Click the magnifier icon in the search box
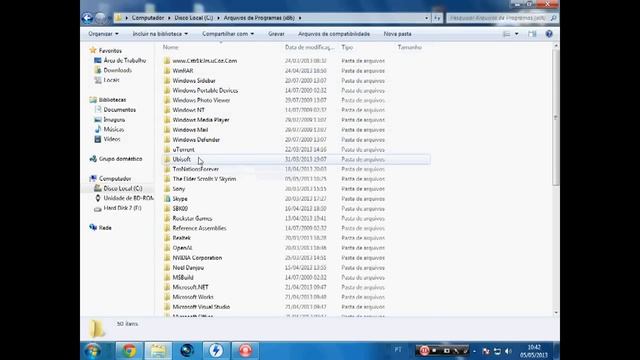Screen dimensions: 640x360 (553, 18)
